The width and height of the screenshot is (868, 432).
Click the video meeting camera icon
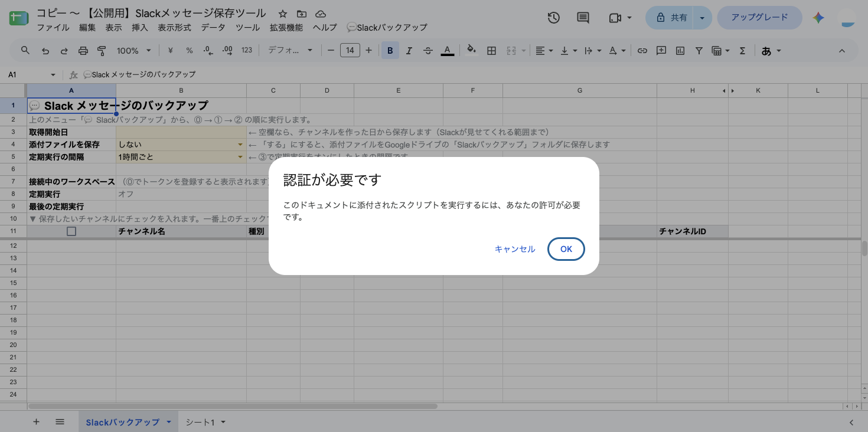[615, 18]
